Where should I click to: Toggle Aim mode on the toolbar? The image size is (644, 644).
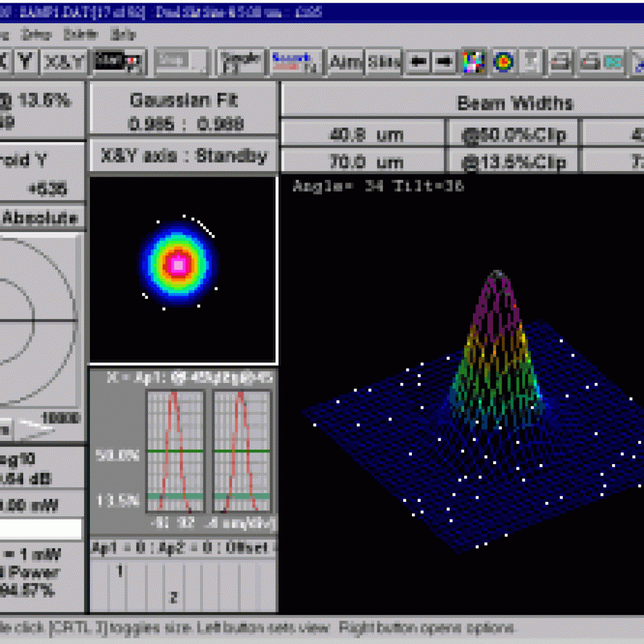(x=345, y=61)
